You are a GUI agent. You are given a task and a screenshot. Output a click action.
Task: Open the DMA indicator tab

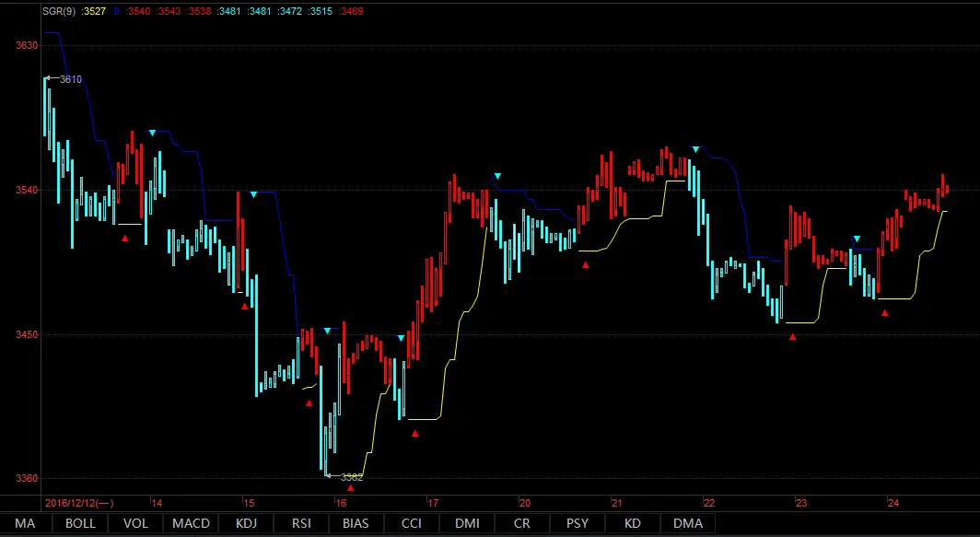pyautogui.click(x=687, y=523)
